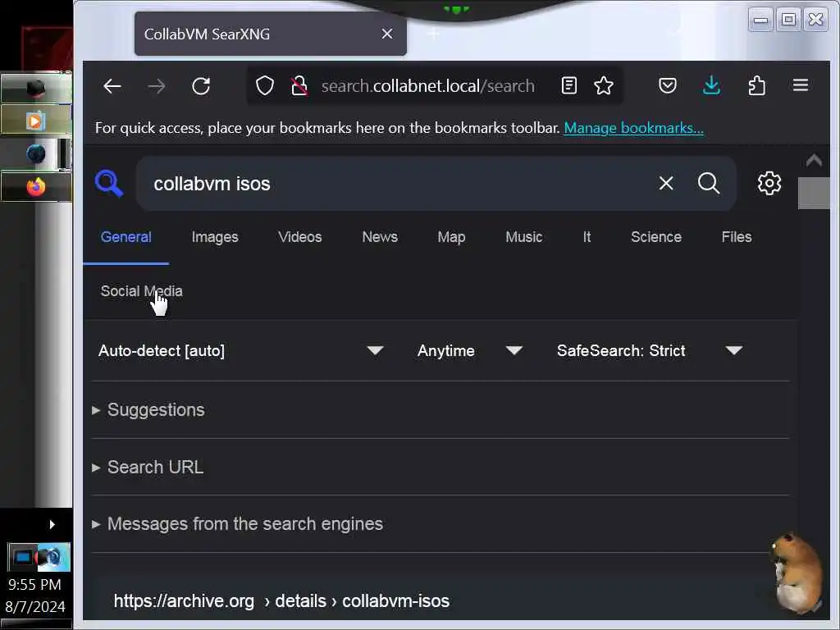Click the address bar URL

click(427, 85)
